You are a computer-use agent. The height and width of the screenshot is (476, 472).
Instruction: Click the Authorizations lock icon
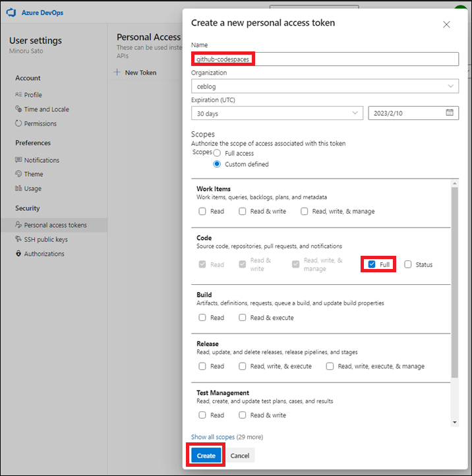pyautogui.click(x=18, y=253)
